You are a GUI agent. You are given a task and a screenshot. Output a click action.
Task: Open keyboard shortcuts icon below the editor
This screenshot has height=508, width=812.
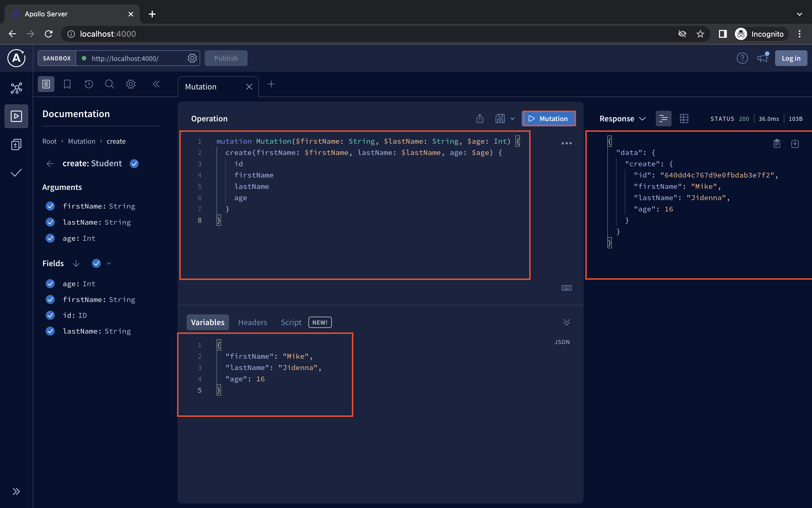pyautogui.click(x=566, y=288)
